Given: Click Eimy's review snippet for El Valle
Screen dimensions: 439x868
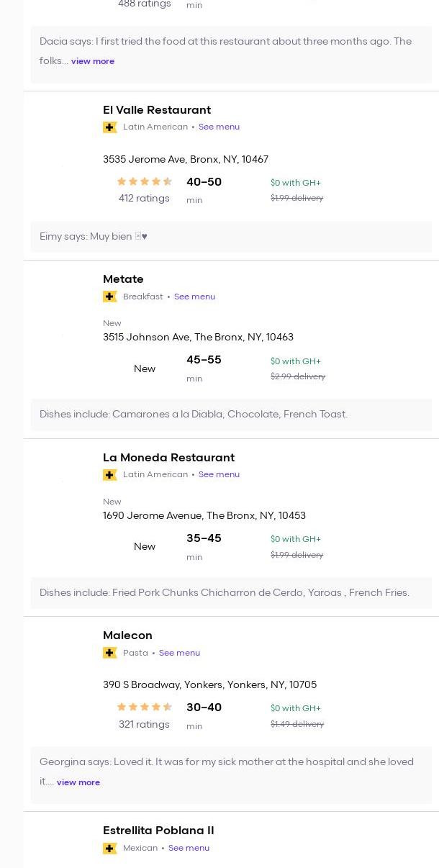Looking at the screenshot, I should 94,237.
